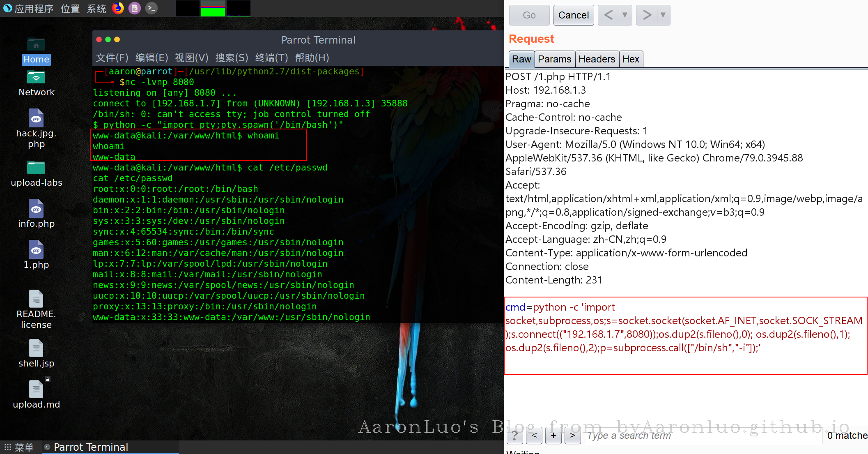Click the green workspace switcher thumbnail
Viewport: 868px width, 454px height.
pos(213,8)
